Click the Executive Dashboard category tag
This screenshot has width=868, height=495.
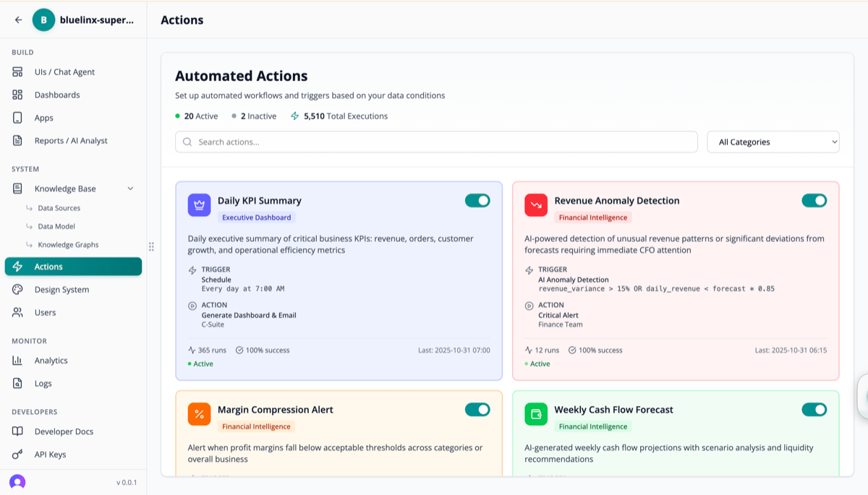pos(257,218)
